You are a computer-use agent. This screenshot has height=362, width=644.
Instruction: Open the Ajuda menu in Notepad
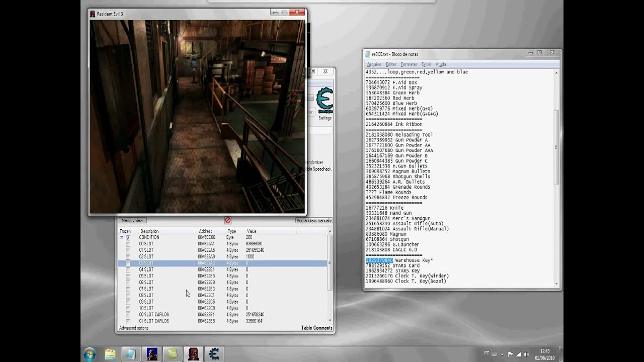pos(441,64)
